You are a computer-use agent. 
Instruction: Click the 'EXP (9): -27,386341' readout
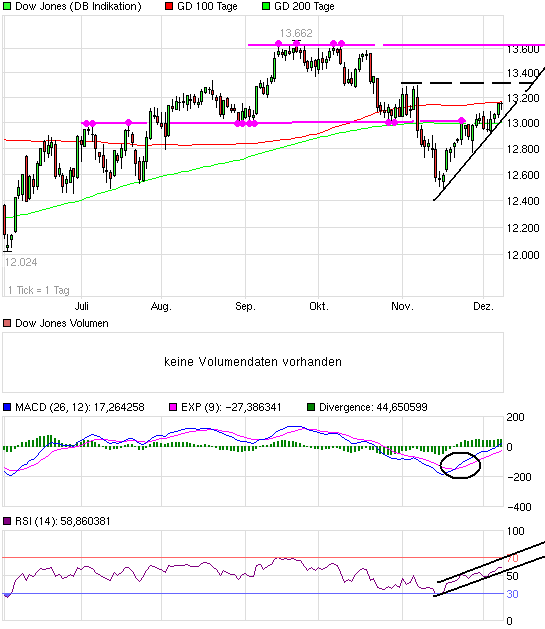[231, 407]
